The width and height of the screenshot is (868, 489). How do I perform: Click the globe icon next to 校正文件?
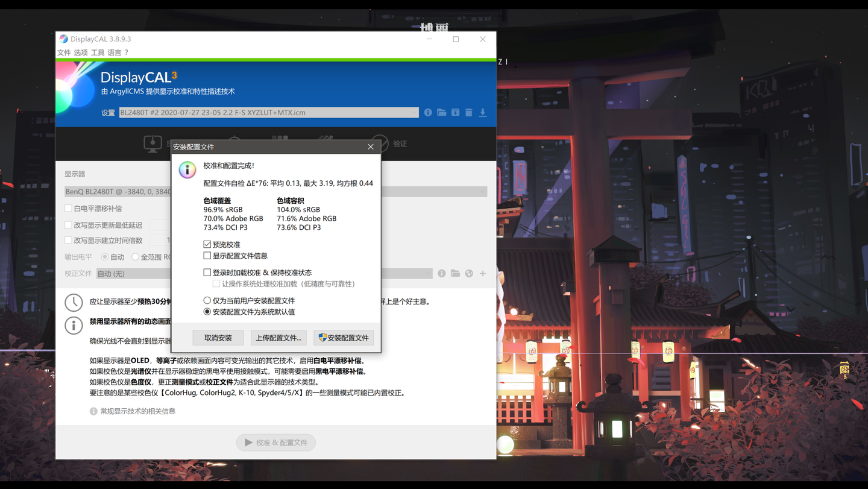[469, 274]
